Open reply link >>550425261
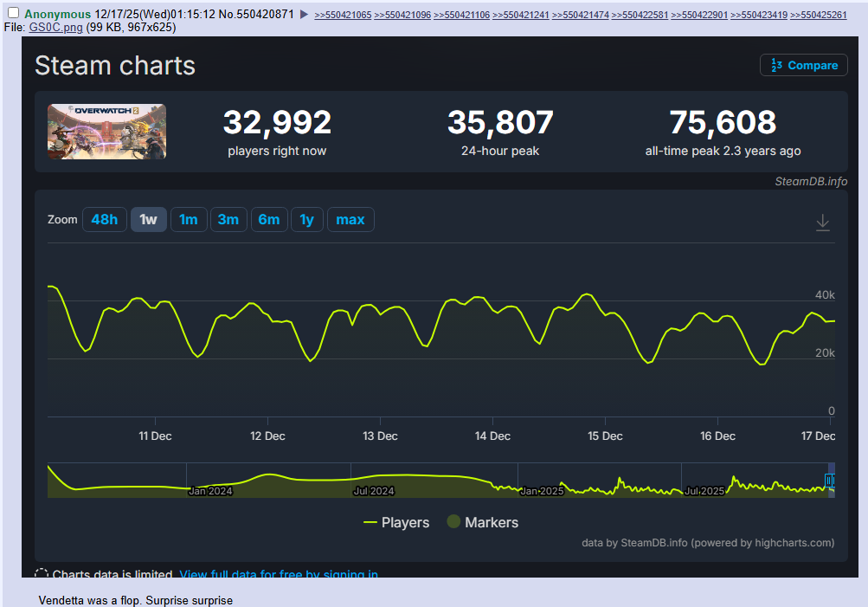The image size is (868, 607). coord(818,15)
